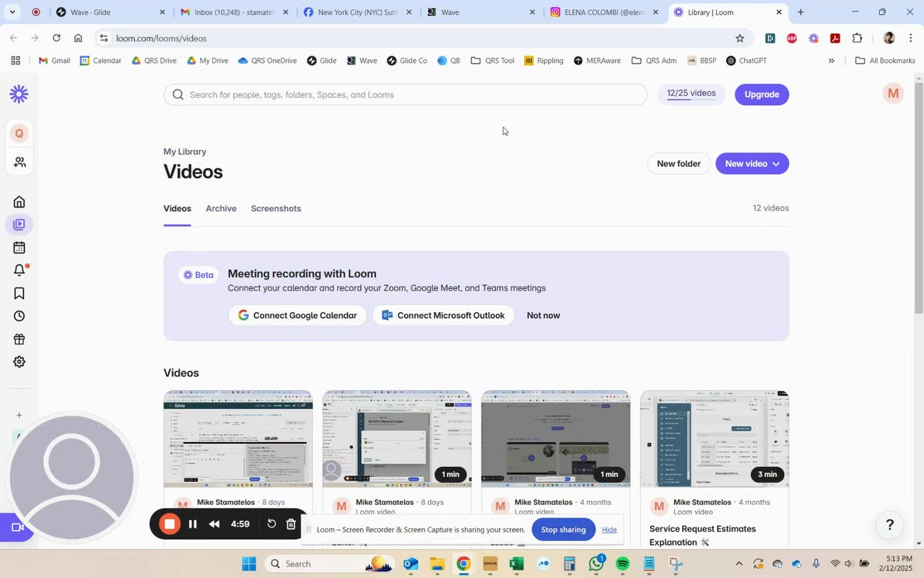The height and width of the screenshot is (578, 924).
Task: Open WhatsApp from the taskbar
Action: (596, 564)
